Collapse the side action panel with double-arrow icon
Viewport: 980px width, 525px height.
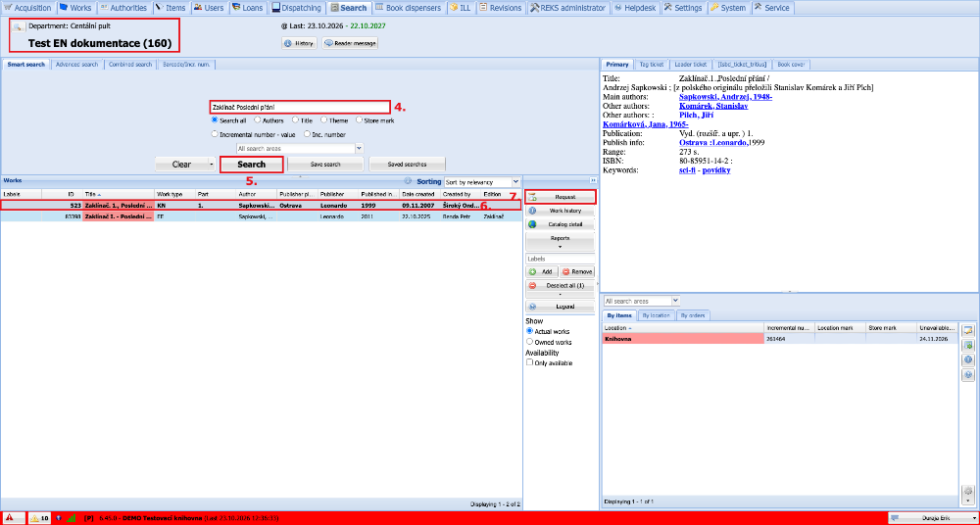pos(593,180)
